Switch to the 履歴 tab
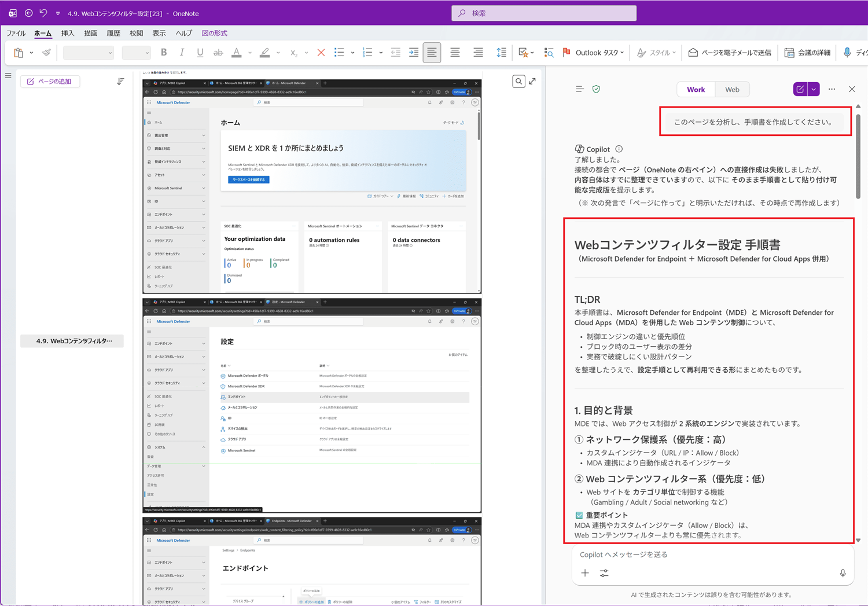This screenshot has height=606, width=868. [113, 34]
